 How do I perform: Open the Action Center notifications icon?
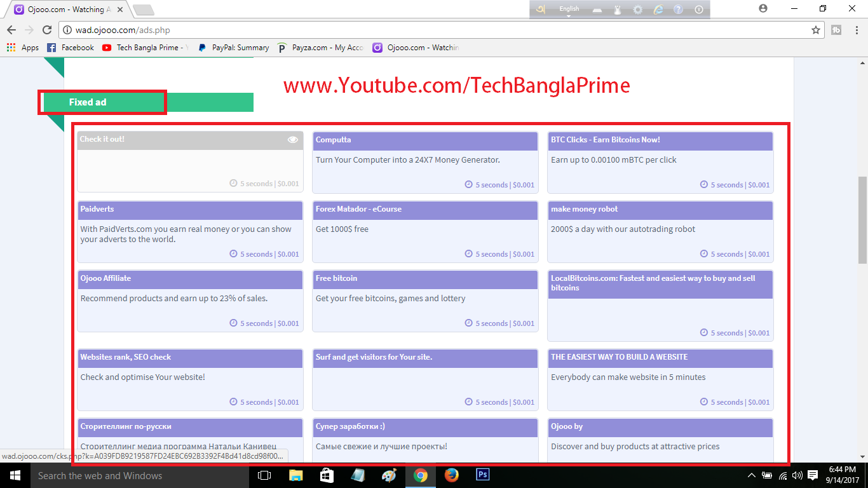click(x=813, y=475)
